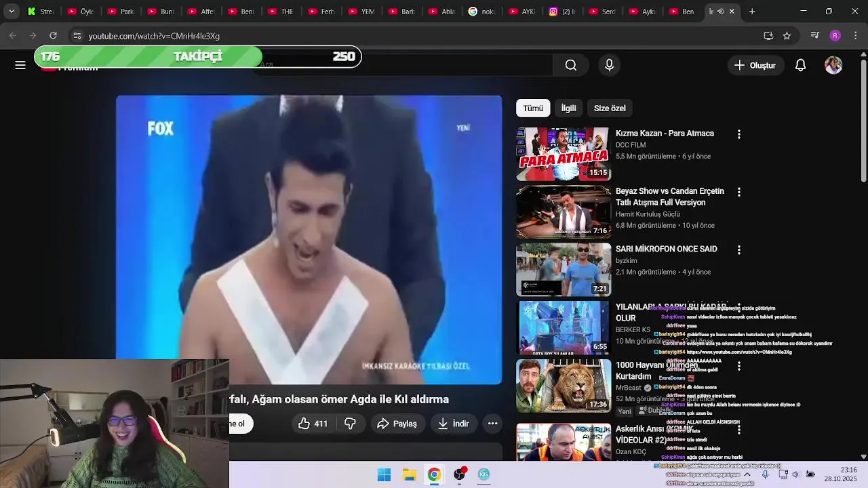Open the byzkim channel name
Viewport: 868px width, 488px height.
(x=627, y=261)
